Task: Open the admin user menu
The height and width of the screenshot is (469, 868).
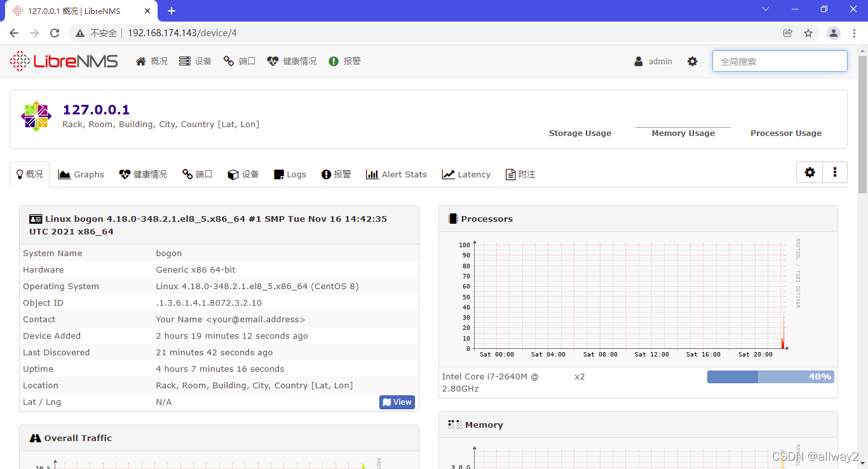Action: (x=653, y=61)
